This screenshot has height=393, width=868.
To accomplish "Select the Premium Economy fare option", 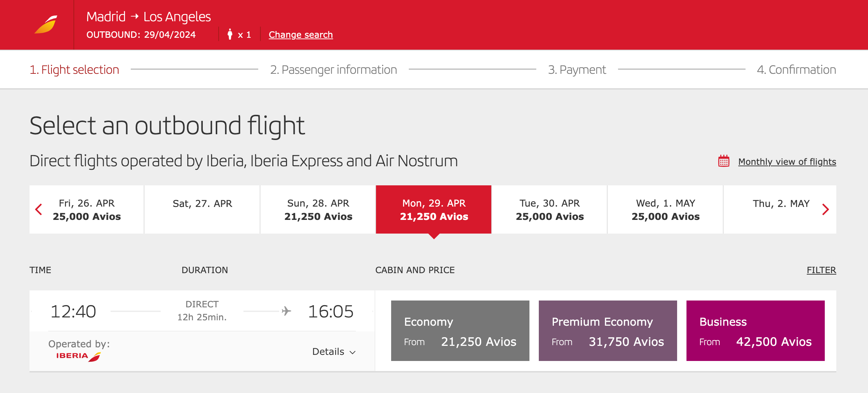I will point(607,330).
